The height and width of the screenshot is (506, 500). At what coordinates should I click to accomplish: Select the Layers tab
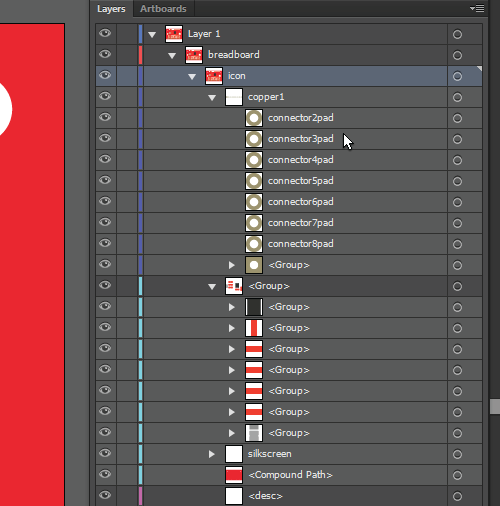tap(111, 9)
